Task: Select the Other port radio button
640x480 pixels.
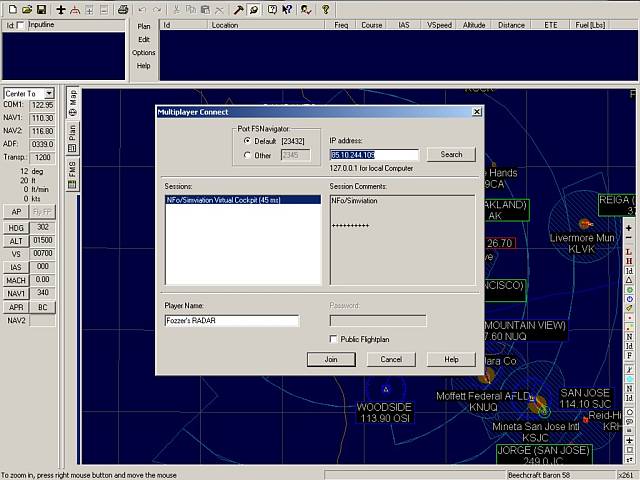Action: (x=246, y=155)
